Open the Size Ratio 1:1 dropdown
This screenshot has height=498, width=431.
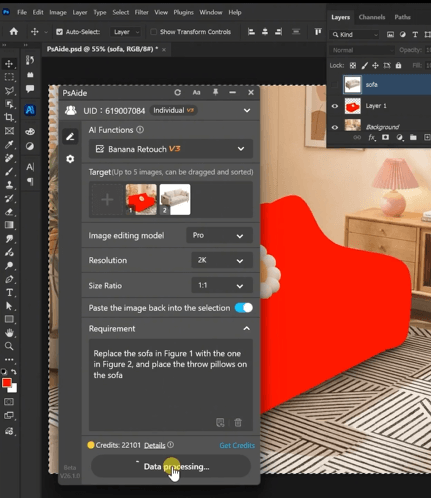[221, 286]
